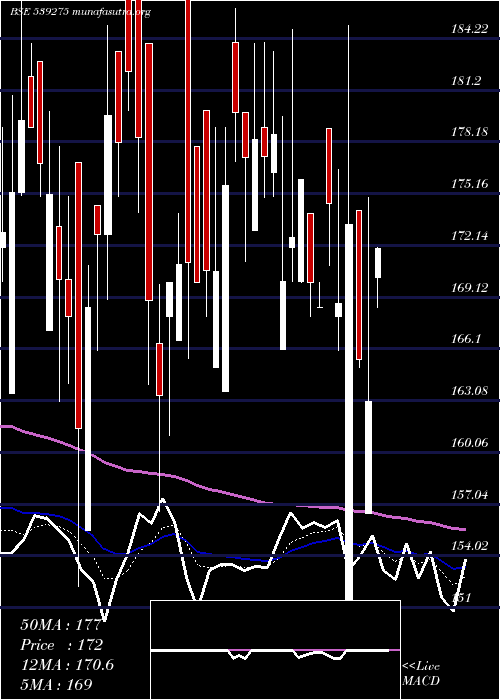Click the 184.22 price axis label
500x700 pixels.
tap(469, 29)
